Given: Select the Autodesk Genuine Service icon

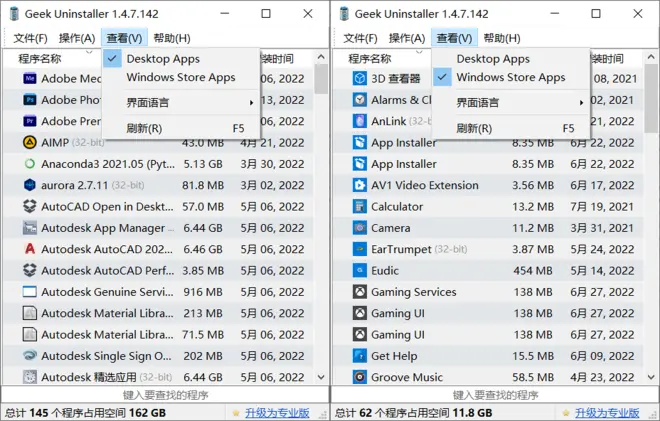Looking at the screenshot, I should click(x=29, y=292).
